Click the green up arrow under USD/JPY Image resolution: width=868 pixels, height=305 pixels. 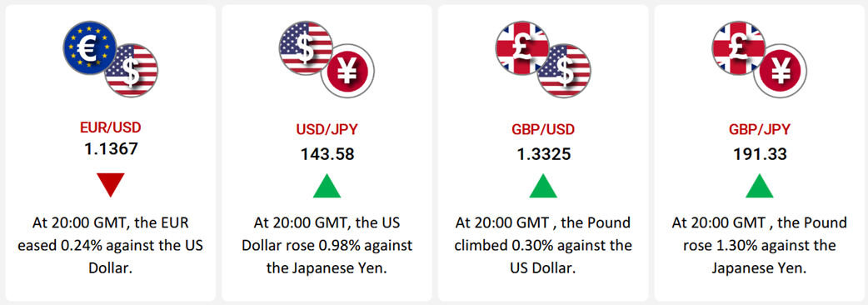coord(327,186)
